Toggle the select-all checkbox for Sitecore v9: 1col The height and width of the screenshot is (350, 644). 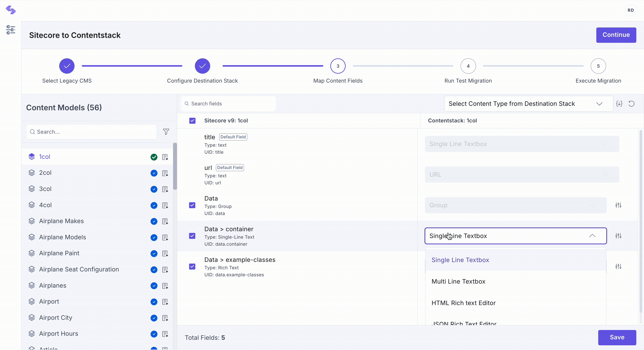point(192,121)
